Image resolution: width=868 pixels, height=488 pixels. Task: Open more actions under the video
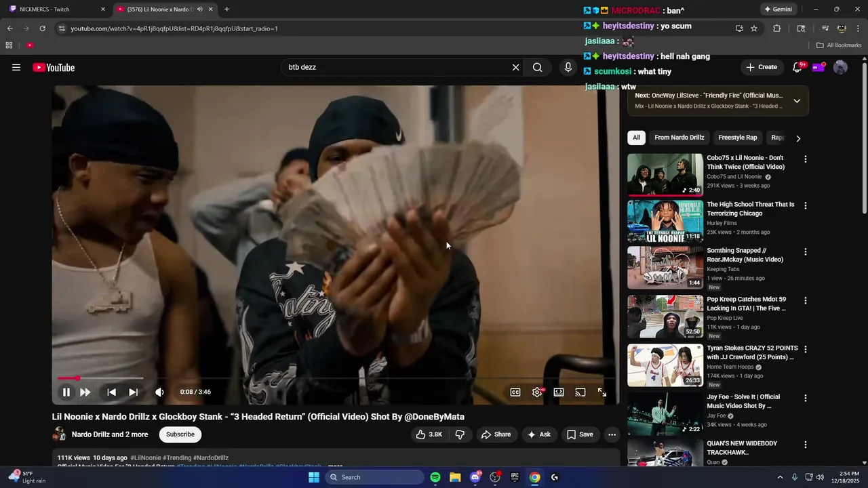click(612, 434)
